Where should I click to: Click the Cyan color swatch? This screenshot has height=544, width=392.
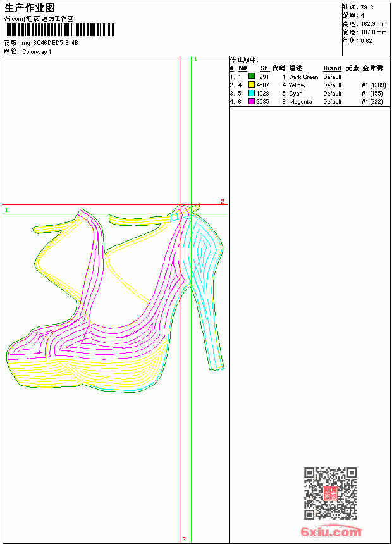pyautogui.click(x=252, y=93)
